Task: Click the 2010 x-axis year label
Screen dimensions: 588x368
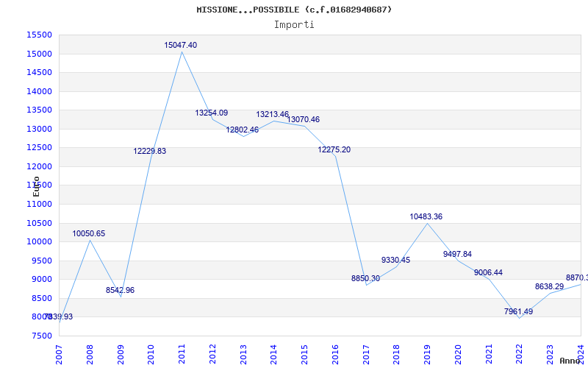Action: click(x=151, y=355)
